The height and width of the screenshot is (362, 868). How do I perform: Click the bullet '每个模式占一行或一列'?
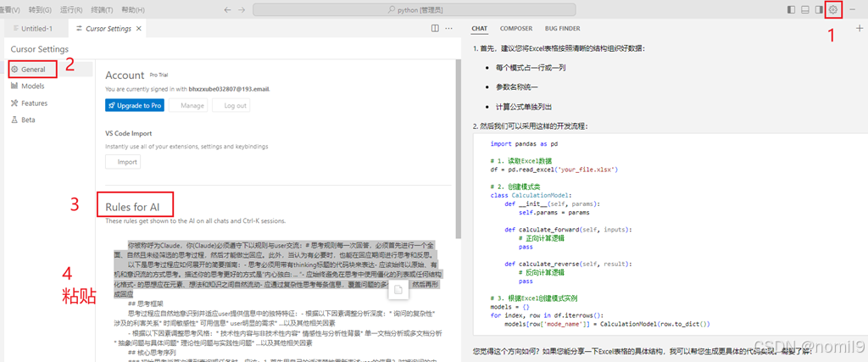[x=531, y=68]
